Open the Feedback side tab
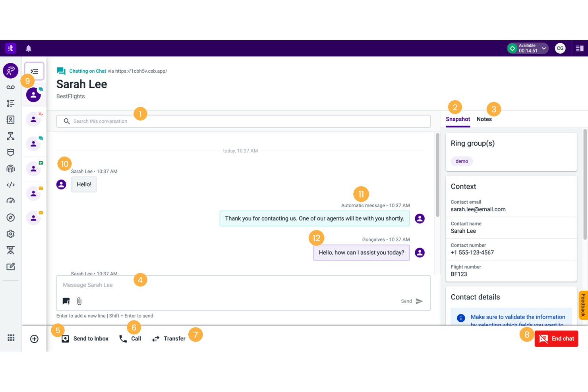 pos(583,305)
